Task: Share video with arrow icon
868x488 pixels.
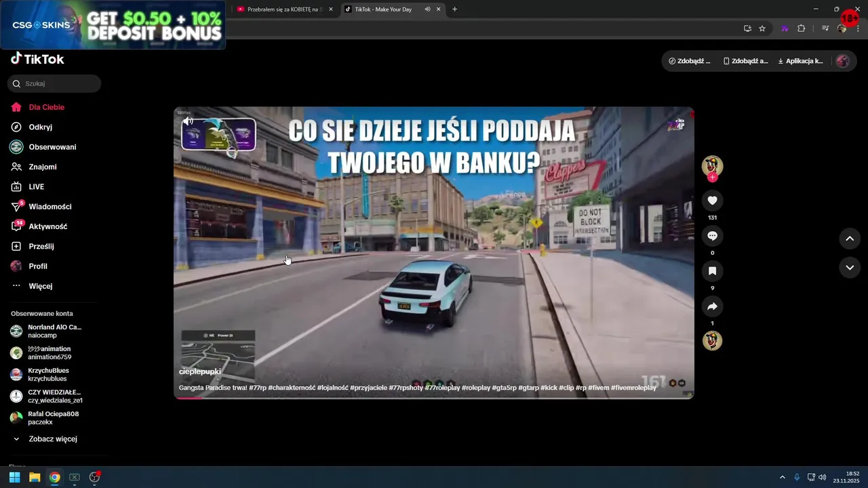Action: pos(712,306)
